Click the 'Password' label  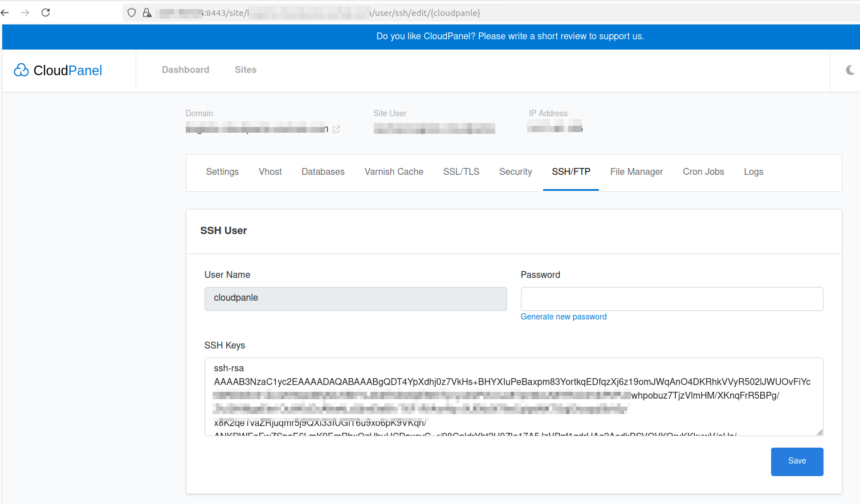pos(540,274)
